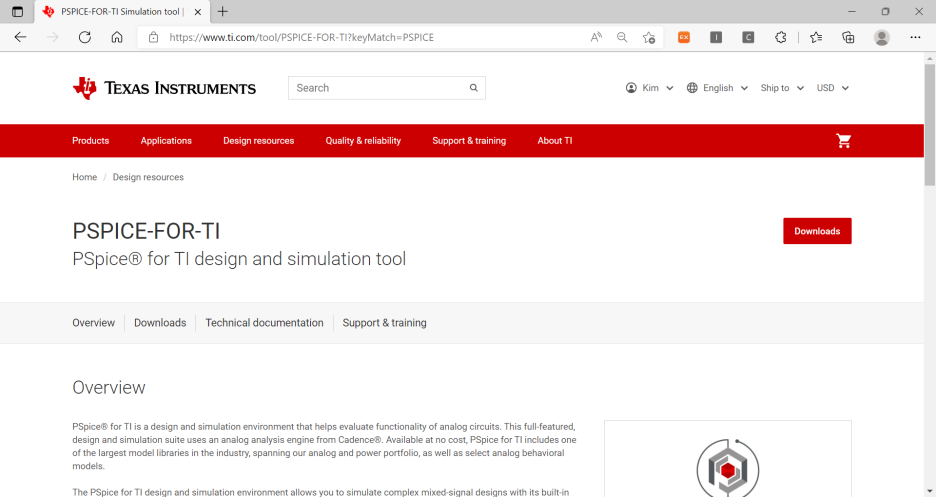View site information lock icon

[x=153, y=37]
